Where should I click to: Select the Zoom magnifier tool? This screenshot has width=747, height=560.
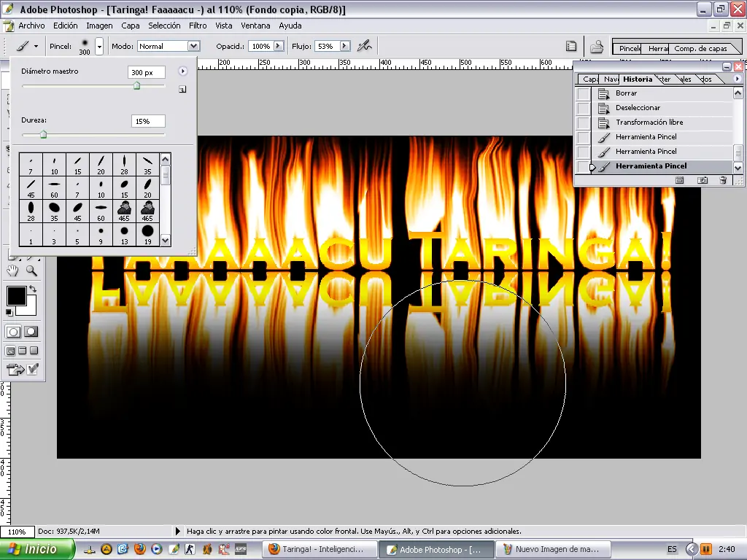pos(31,271)
